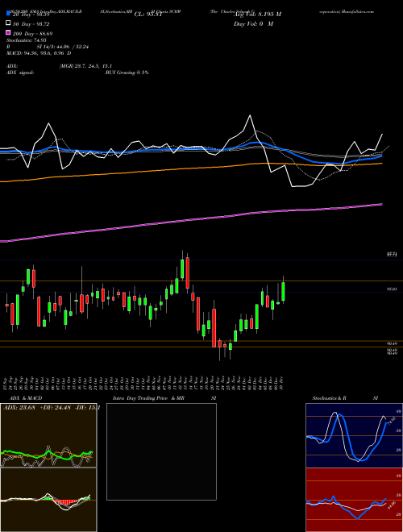403x532 pixels.
Task: Click the 'ADX & MACD' panel title
Action: pyautogui.click(x=26, y=398)
